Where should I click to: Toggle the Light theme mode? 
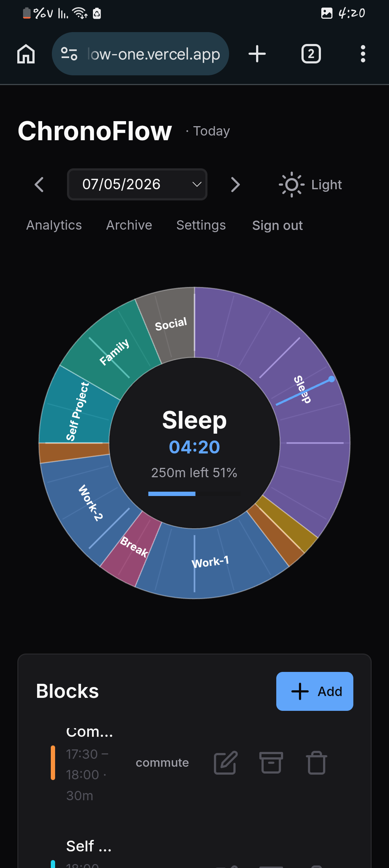tap(310, 185)
